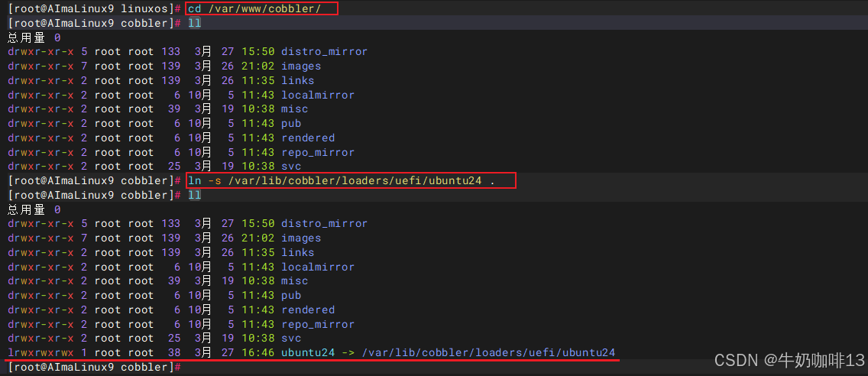The image size is (868, 376).
Task: Click "svc" in the listing after the ln command
Action: tap(291, 339)
